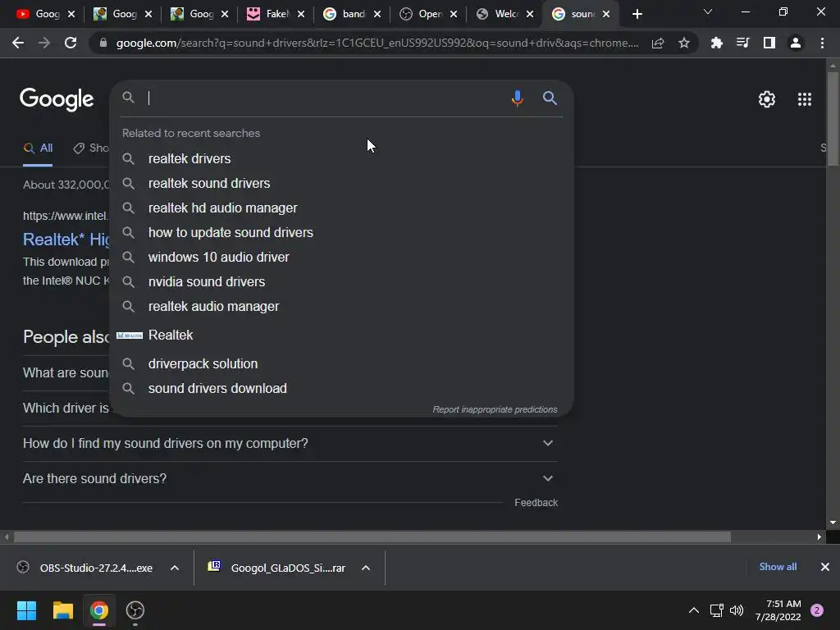The image size is (840, 630).
Task: Expand 'Are there sound drivers?' question
Action: (290, 478)
